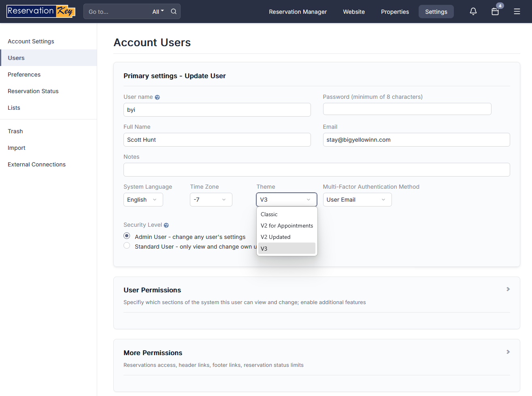The height and width of the screenshot is (396, 532).
Task: Expand the User Permissions section
Action: tap(508, 289)
